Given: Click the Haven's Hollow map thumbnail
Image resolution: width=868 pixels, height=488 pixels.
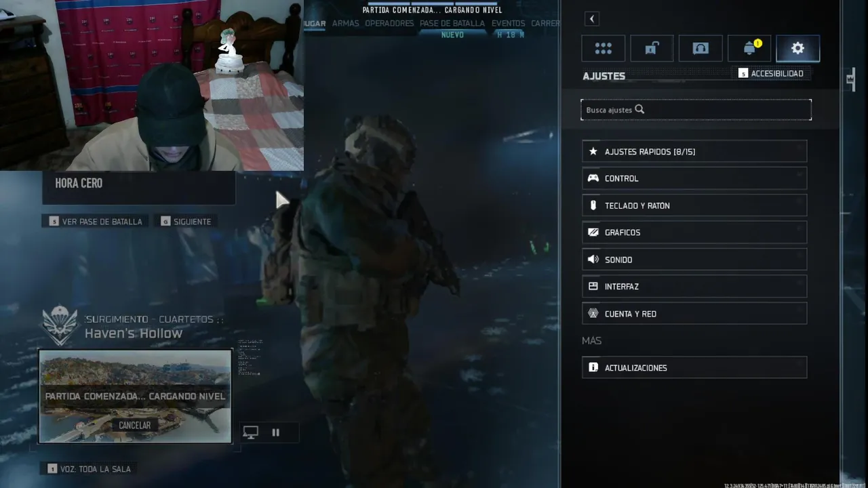Looking at the screenshot, I should point(135,396).
